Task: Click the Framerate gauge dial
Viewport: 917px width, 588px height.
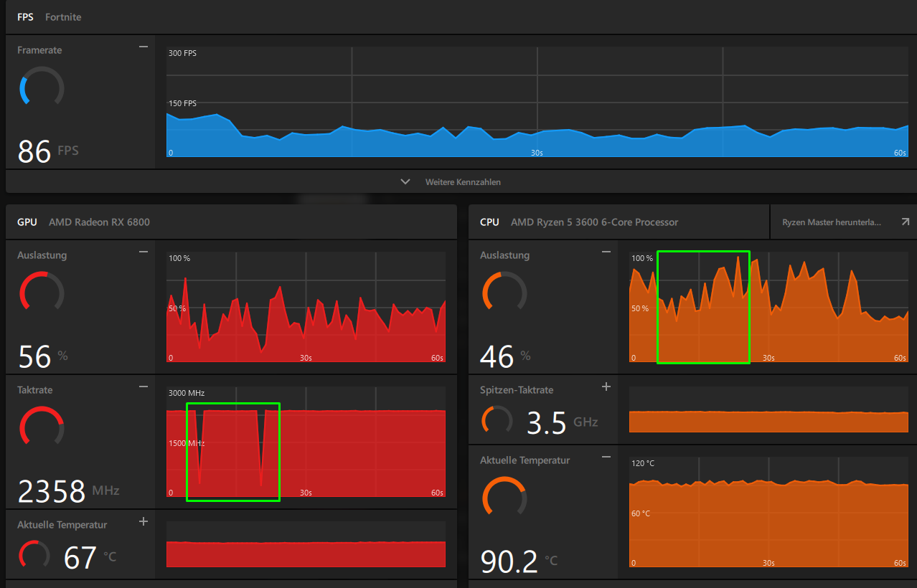Action: click(42, 87)
